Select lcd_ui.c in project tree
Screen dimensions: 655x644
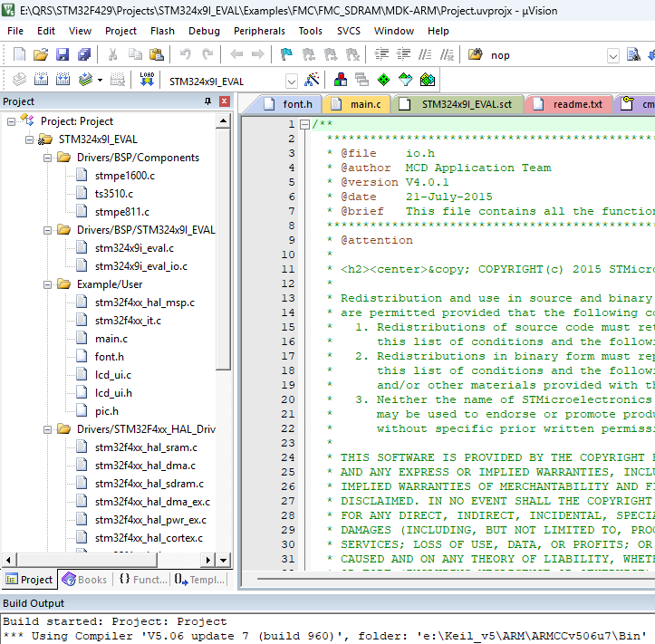pyautogui.click(x=112, y=375)
